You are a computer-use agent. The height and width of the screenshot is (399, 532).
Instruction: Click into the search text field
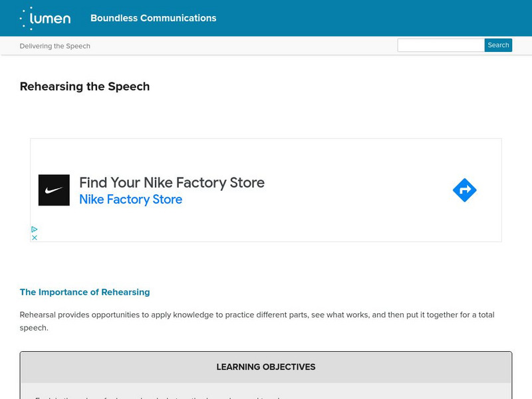tap(441, 45)
